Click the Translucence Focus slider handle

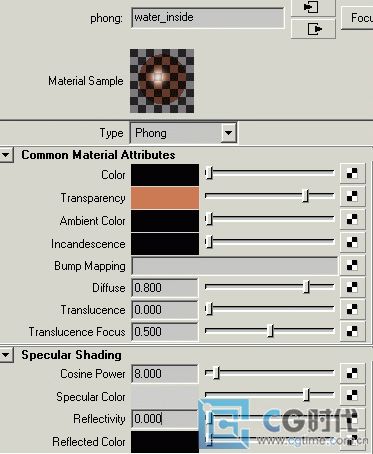tap(270, 331)
